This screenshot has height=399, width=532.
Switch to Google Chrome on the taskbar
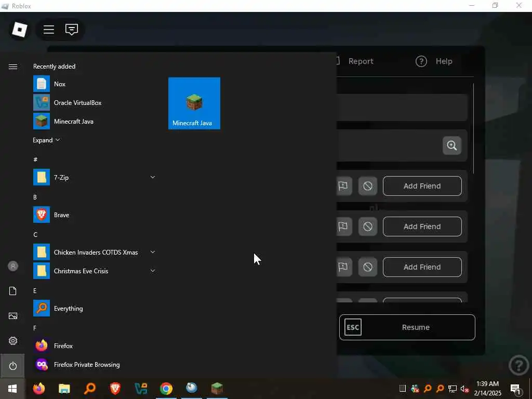pos(166,389)
